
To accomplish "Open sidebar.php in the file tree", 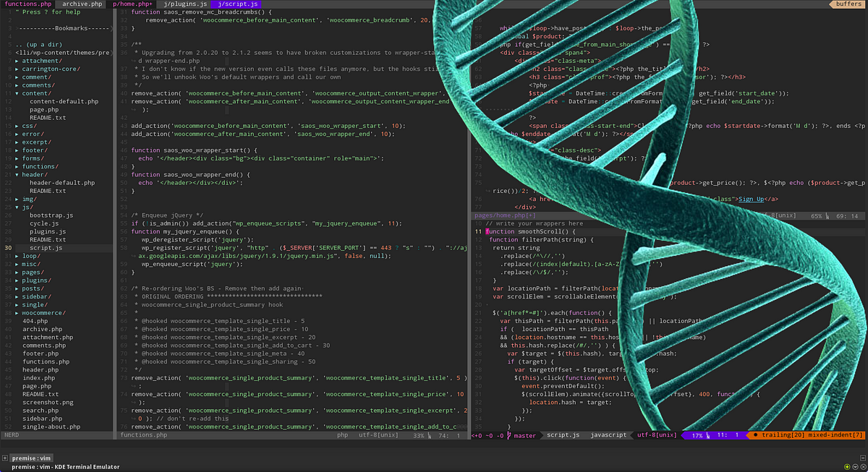I will tap(42, 419).
